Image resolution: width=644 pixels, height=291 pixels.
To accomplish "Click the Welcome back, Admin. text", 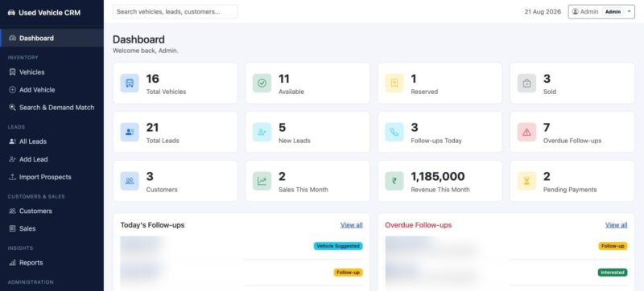I will 146,51.
